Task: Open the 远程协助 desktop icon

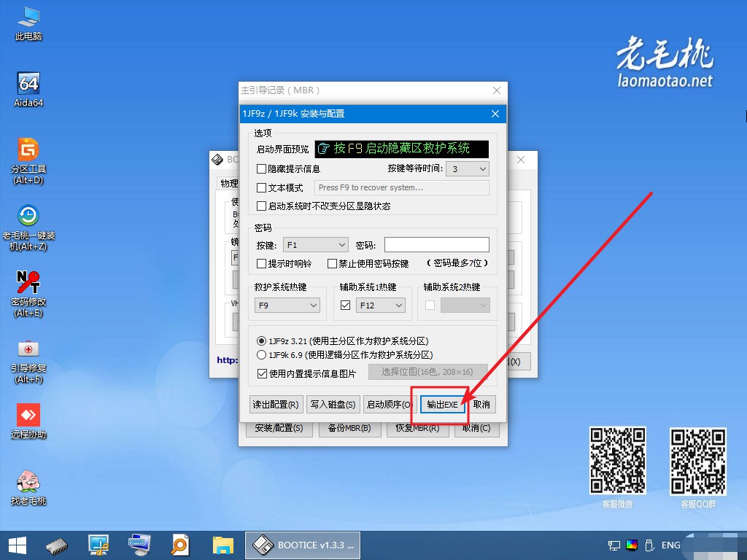Action: pyautogui.click(x=28, y=421)
